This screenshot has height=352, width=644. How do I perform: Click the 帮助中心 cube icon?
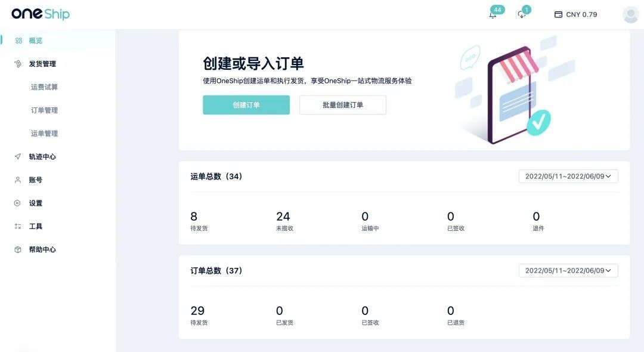pos(18,249)
